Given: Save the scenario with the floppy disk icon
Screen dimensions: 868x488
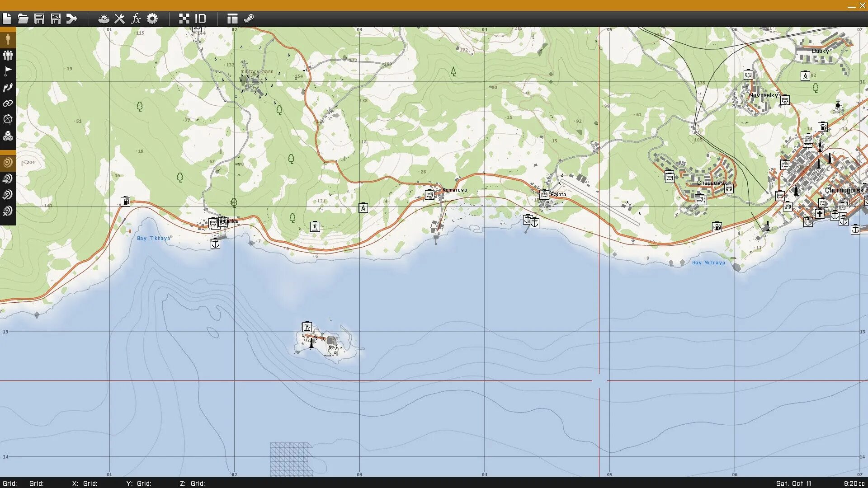Looking at the screenshot, I should pyautogui.click(x=39, y=19).
